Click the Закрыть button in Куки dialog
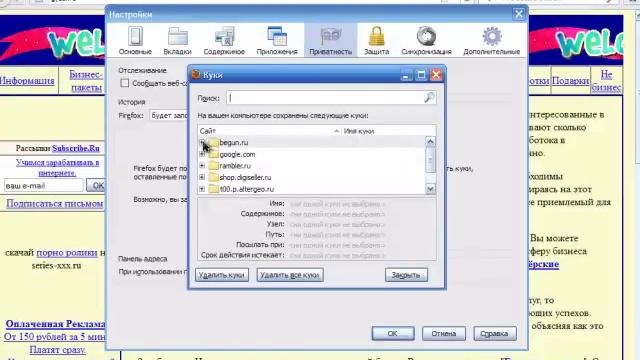Image resolution: width=640 pixels, height=360 pixels. [x=406, y=275]
